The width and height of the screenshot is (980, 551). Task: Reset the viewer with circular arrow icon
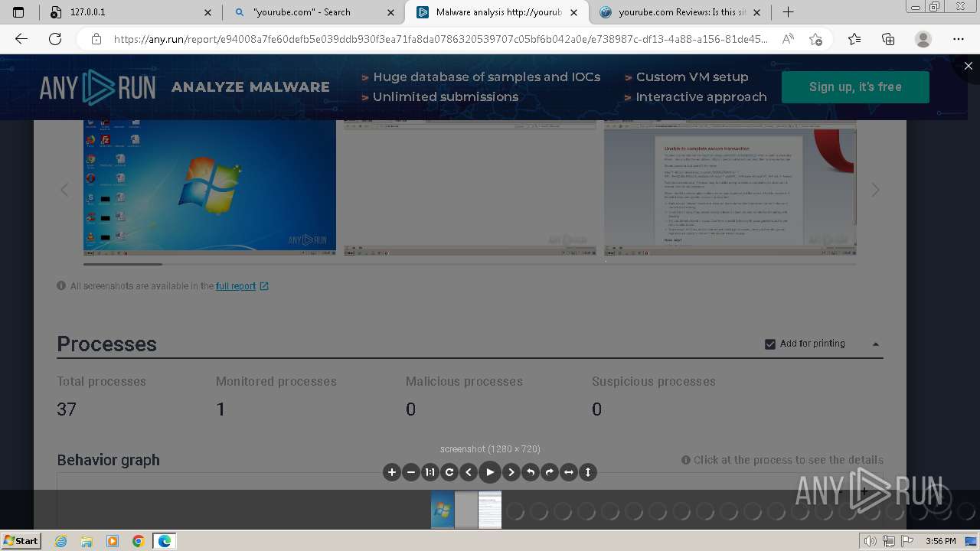[449, 472]
